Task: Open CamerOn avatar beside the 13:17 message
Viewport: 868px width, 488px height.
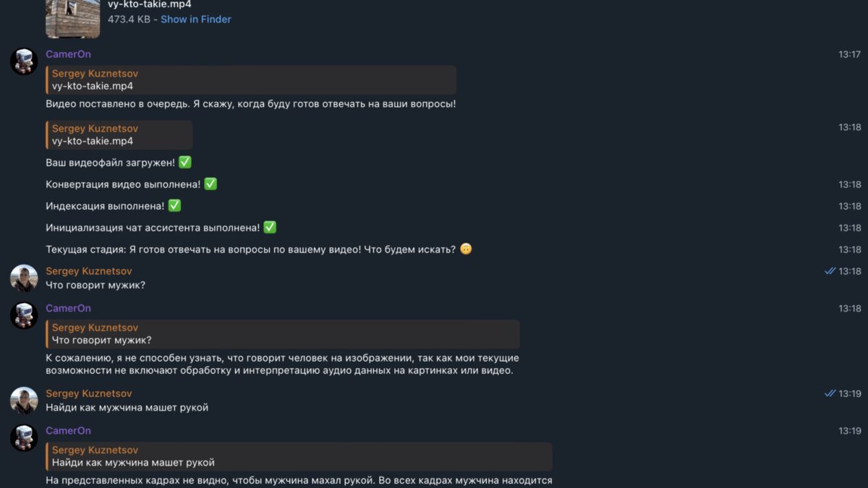Action: coord(24,61)
